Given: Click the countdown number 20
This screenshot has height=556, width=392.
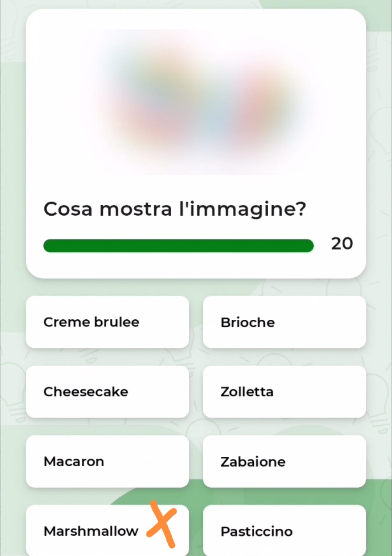Looking at the screenshot, I should pyautogui.click(x=342, y=244).
